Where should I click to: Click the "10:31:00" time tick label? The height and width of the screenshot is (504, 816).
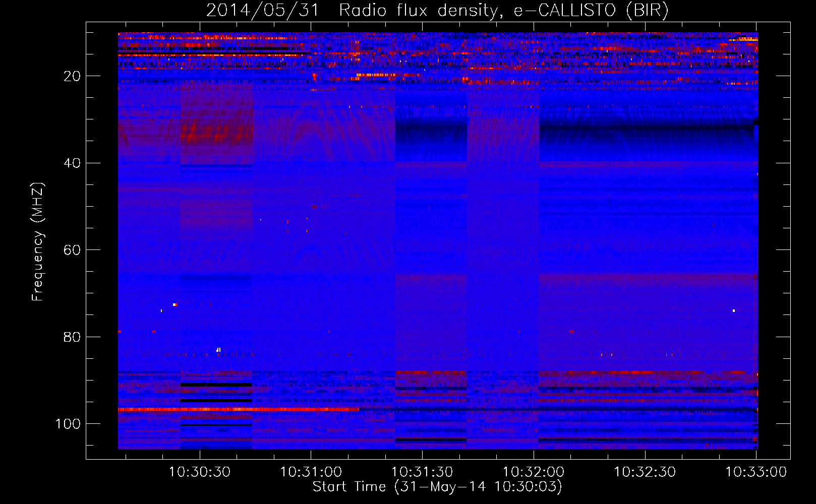(x=311, y=472)
